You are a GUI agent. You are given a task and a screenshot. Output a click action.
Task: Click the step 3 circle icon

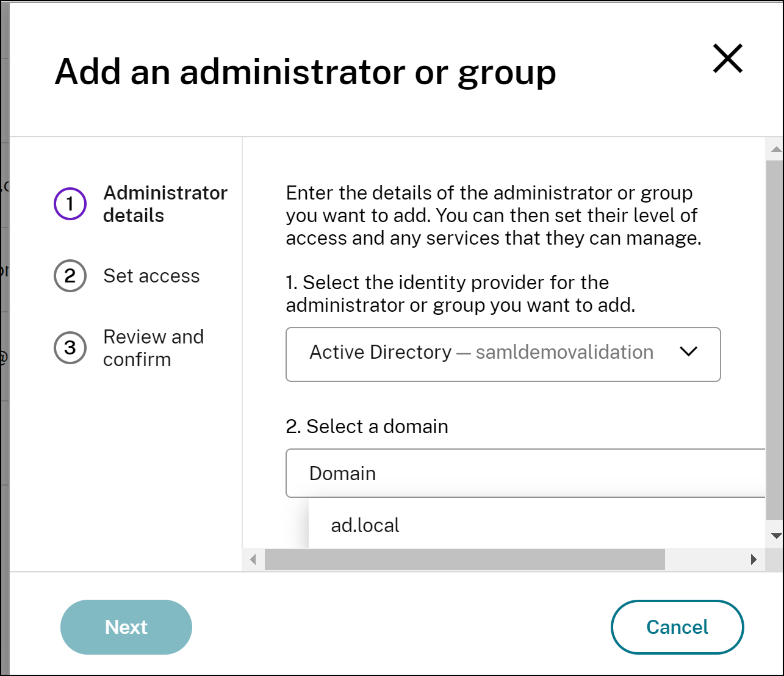click(x=70, y=348)
